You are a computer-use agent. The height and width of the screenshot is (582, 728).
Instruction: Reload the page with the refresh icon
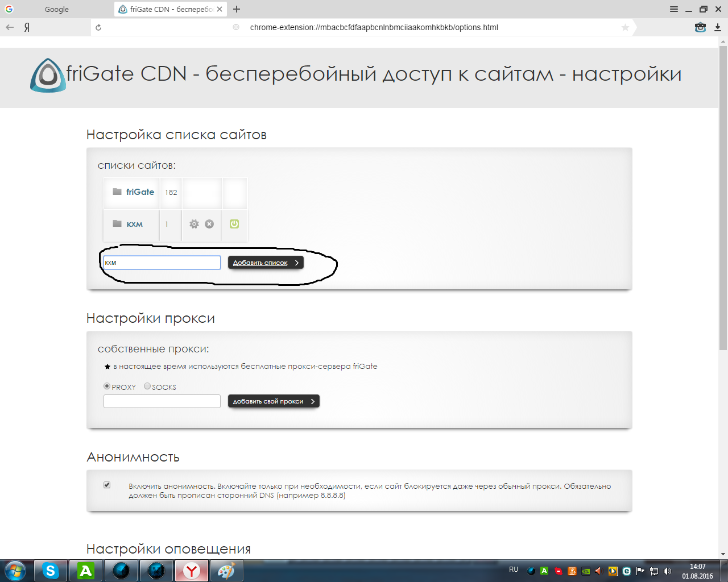click(x=98, y=27)
